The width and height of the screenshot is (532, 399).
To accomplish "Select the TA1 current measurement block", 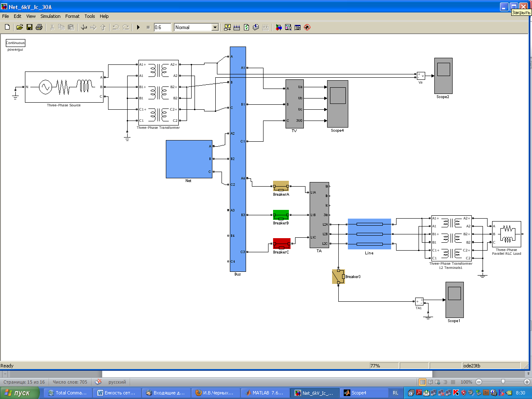I will tap(419, 302).
